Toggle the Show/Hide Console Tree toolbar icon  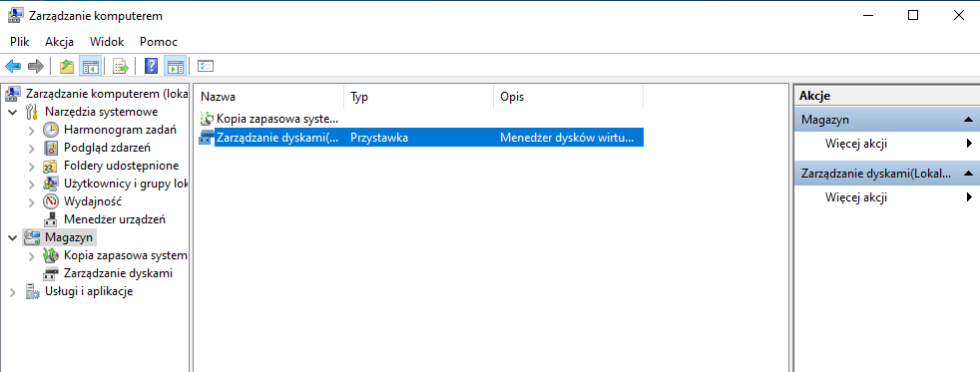click(91, 66)
